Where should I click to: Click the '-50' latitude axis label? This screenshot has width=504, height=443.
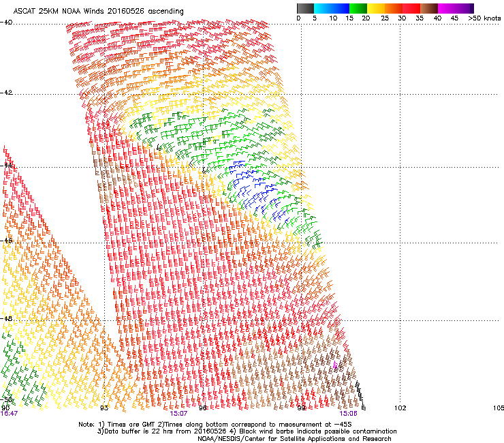coord(6,400)
